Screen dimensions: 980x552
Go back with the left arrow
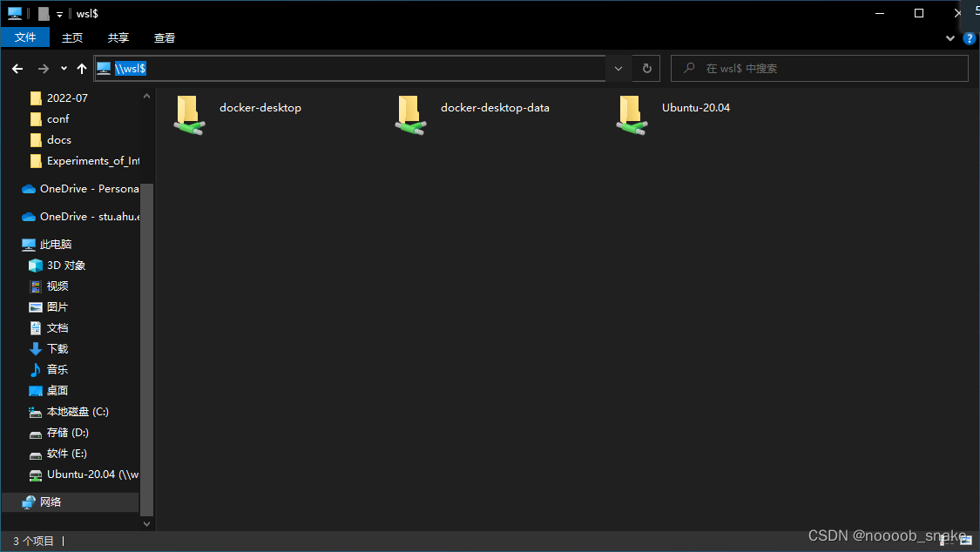coord(17,69)
